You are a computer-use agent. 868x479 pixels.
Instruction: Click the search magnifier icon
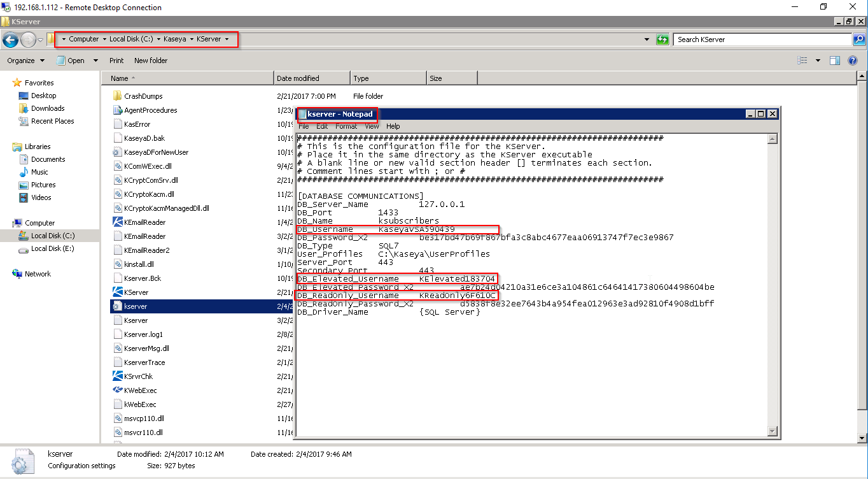pos(858,39)
